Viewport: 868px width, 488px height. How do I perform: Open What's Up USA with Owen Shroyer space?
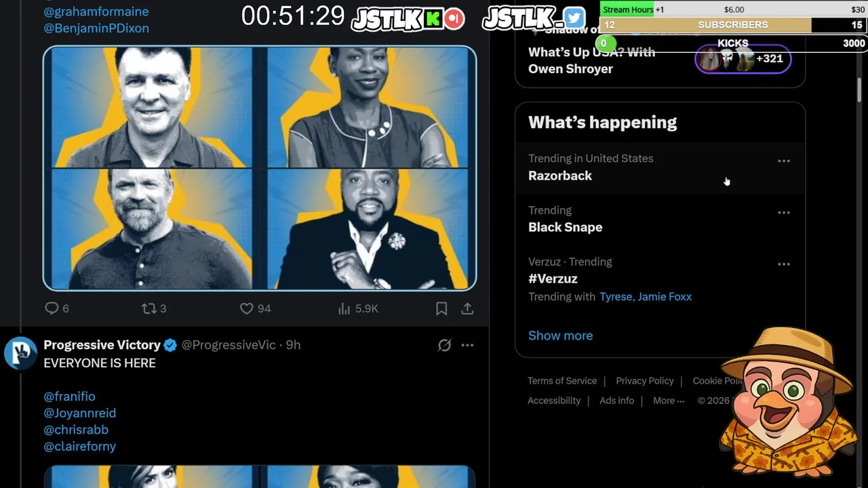(x=591, y=61)
